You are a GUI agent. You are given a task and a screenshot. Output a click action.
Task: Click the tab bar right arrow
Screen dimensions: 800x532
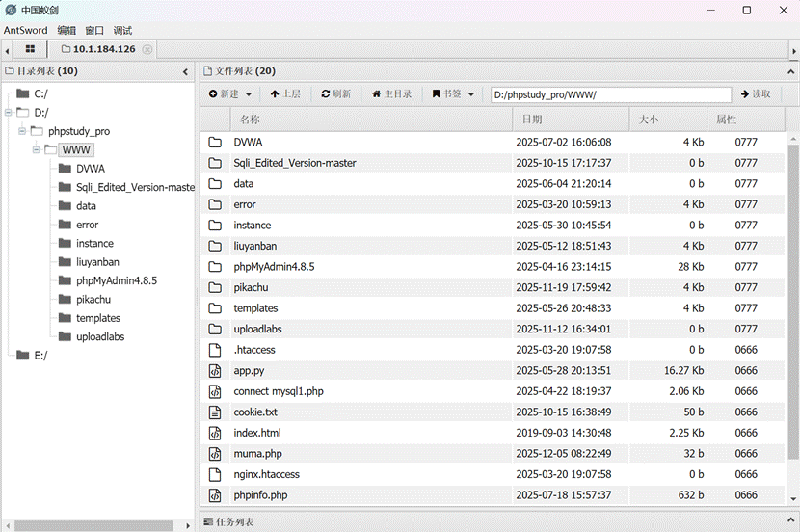pos(794,50)
